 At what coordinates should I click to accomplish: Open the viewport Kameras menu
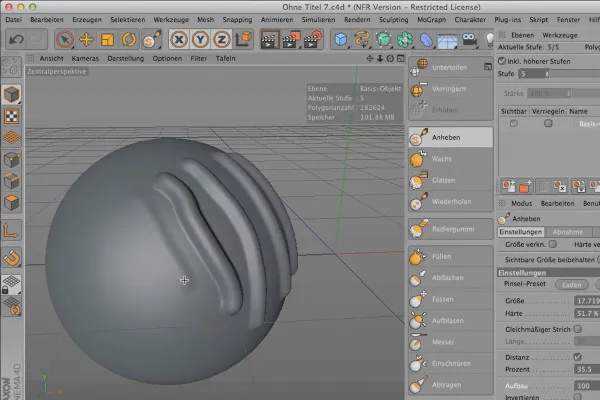(x=85, y=59)
